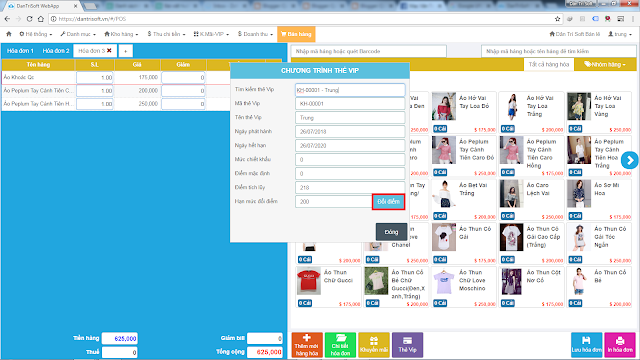Click the Dân Trí Soft Bán lẻ link

575,34
